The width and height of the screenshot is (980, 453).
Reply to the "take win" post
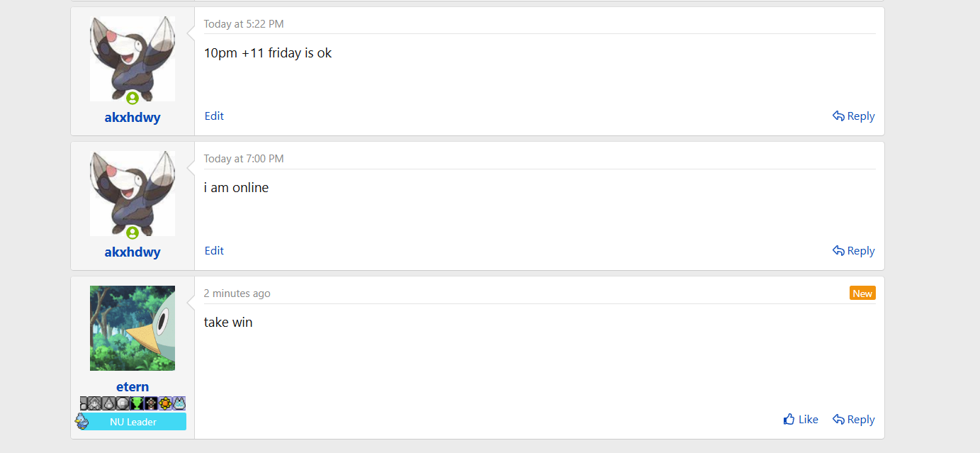coord(854,420)
